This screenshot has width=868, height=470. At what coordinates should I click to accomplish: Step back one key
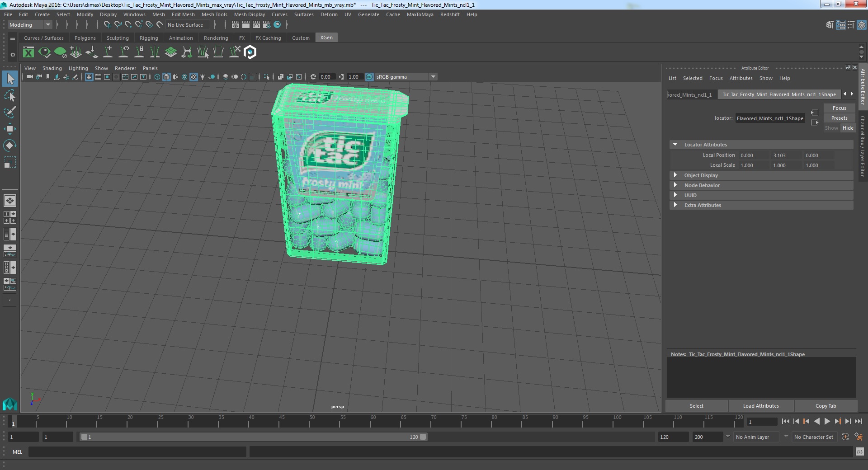pos(807,421)
